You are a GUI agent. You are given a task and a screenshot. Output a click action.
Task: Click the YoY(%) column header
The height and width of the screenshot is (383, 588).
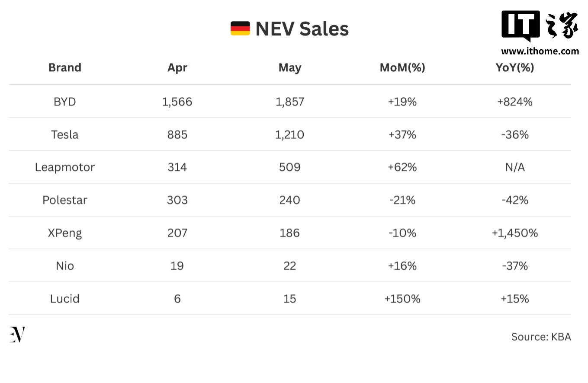[515, 67]
